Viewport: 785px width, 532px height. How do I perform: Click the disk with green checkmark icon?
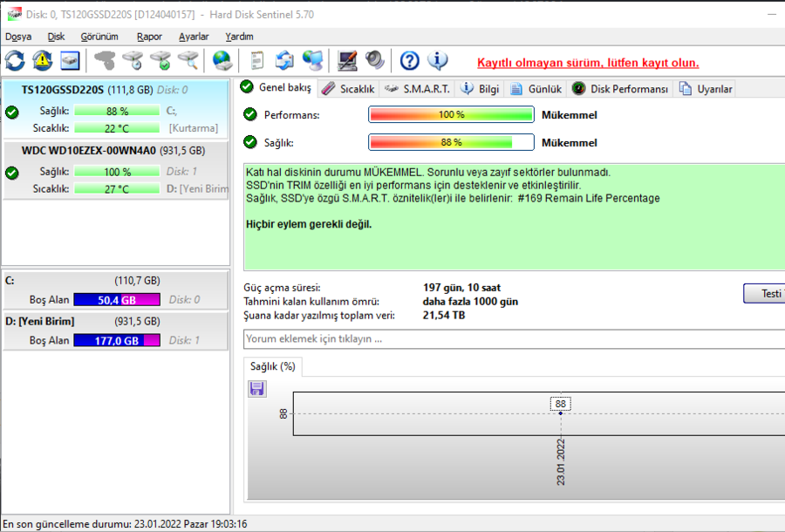tap(160, 60)
